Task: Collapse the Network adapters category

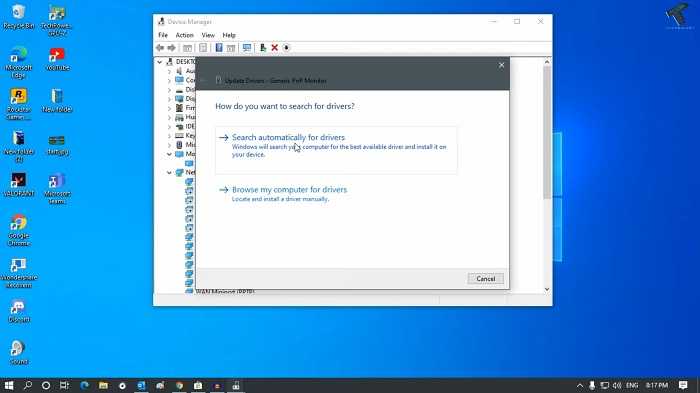Action: (x=169, y=172)
